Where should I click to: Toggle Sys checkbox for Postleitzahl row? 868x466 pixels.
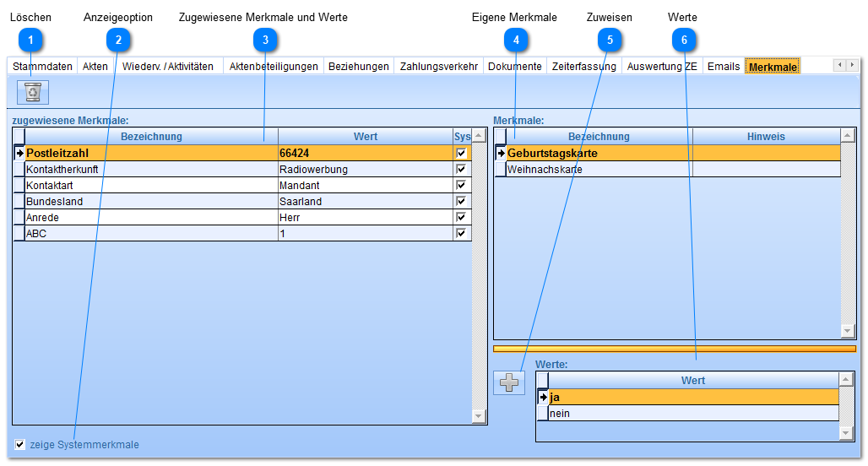pyautogui.click(x=461, y=154)
